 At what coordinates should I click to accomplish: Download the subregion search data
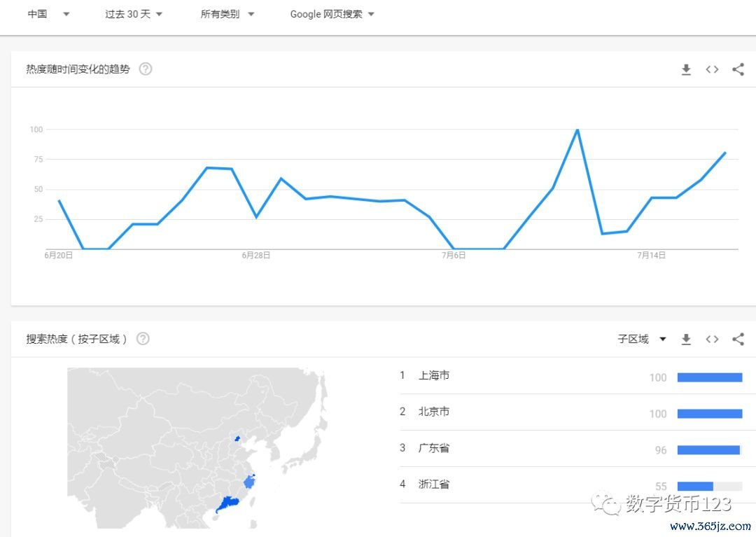pos(686,339)
